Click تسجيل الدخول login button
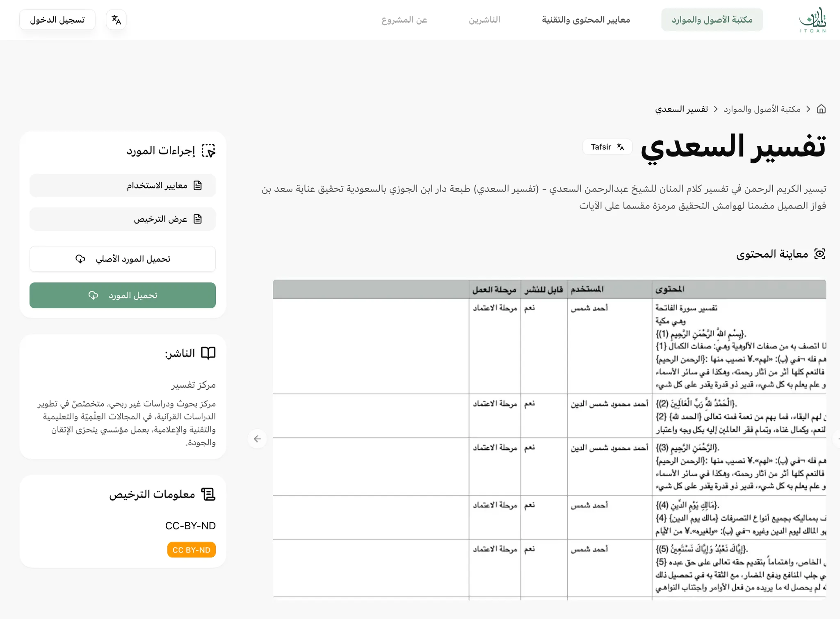The height and width of the screenshot is (619, 840). 57,20
